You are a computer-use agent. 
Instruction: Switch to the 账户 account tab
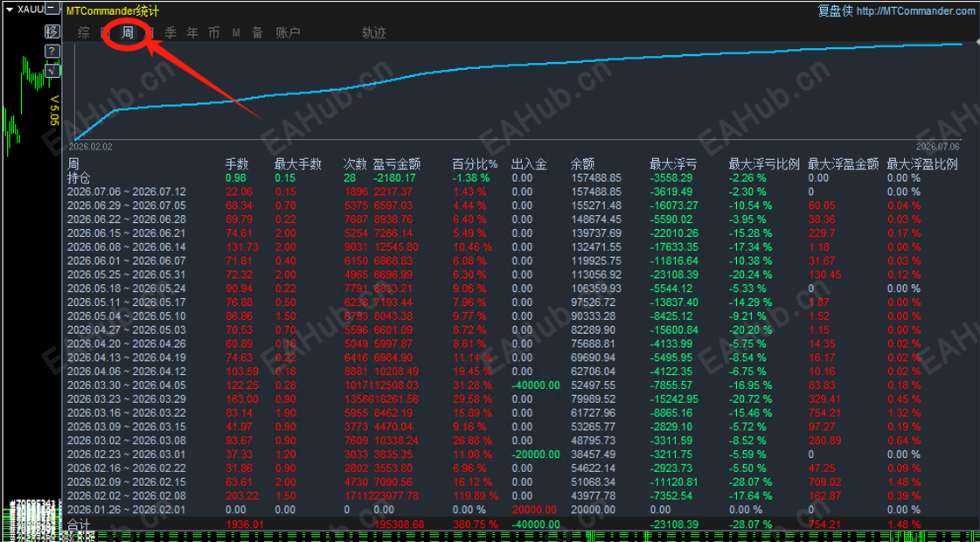(288, 32)
